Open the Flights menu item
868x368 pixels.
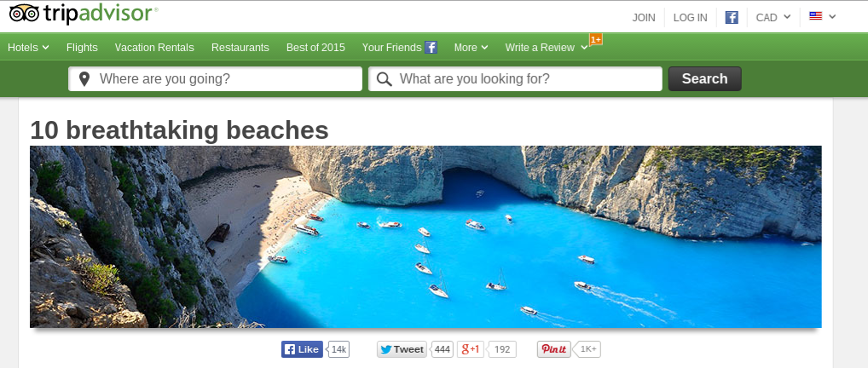tap(82, 48)
